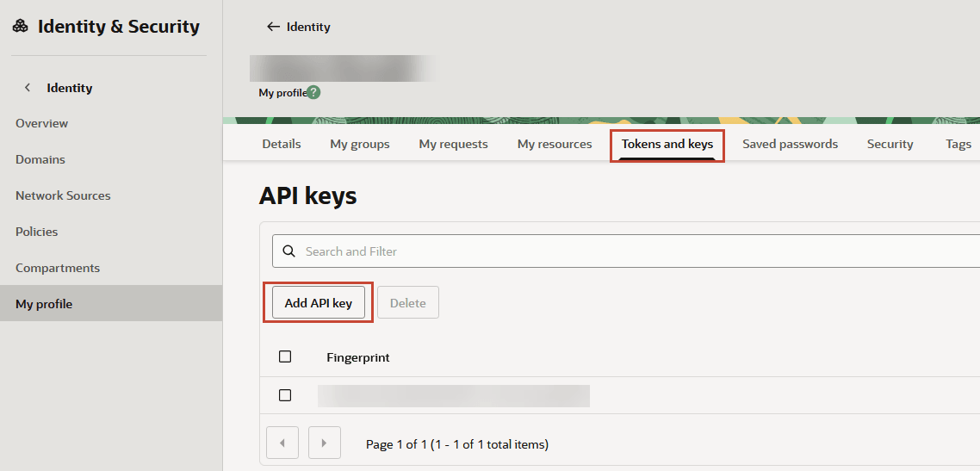Click the back arrow next to Identity header
Screen dimensions: 980x471
pos(273,27)
